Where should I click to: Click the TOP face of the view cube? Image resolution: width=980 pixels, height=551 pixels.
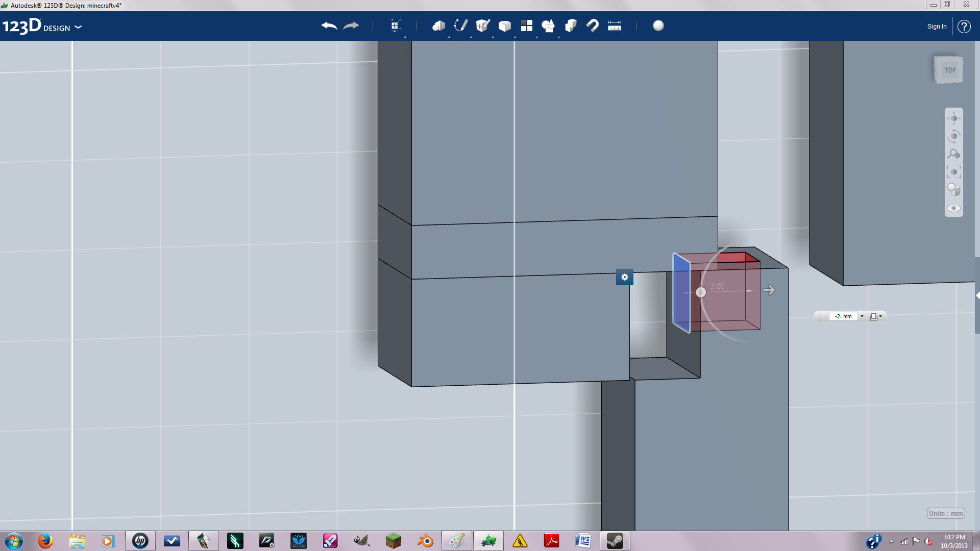click(x=949, y=70)
